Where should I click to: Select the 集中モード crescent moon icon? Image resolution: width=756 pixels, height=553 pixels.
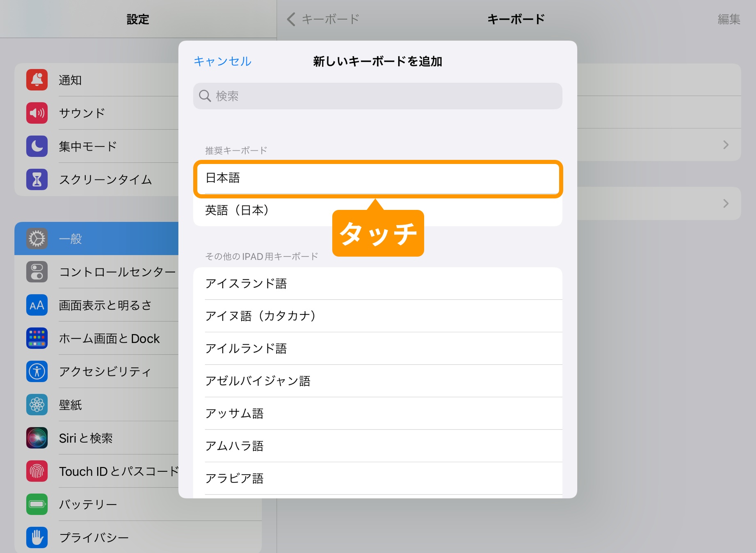(37, 146)
